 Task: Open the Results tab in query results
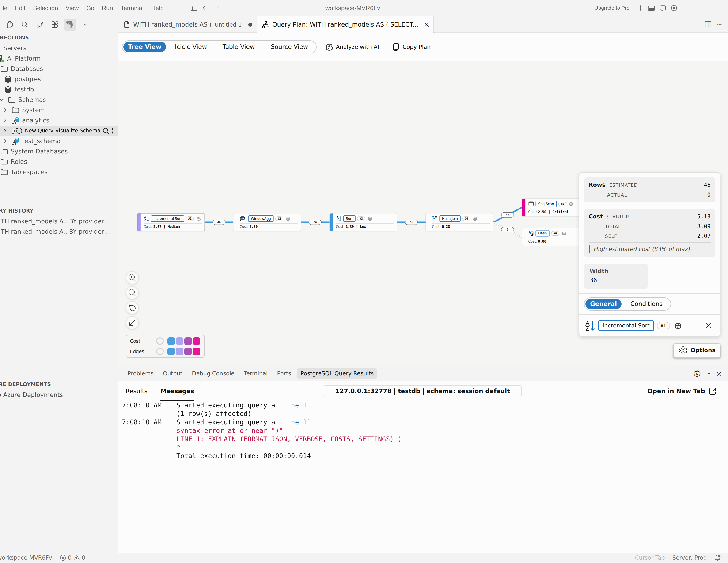136,391
